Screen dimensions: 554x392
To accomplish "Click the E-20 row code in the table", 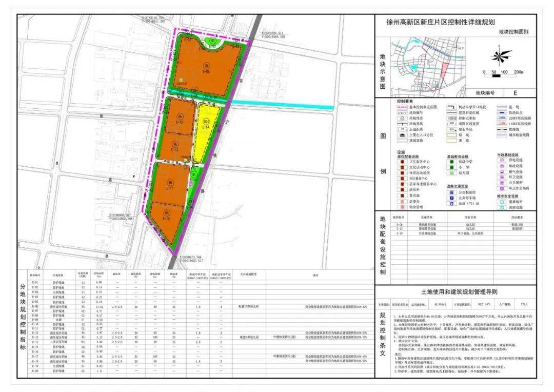I will pyautogui.click(x=35, y=371).
